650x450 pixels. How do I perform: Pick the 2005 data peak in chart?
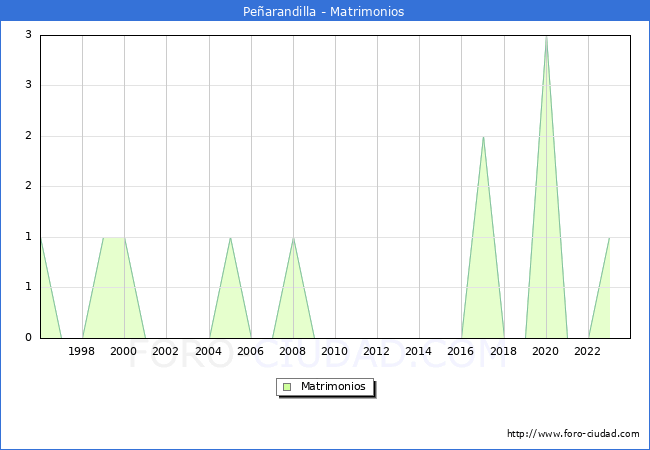[x=230, y=239]
